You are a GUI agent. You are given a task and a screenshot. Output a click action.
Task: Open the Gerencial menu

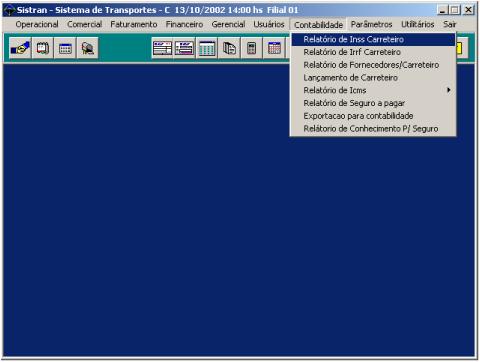(228, 24)
